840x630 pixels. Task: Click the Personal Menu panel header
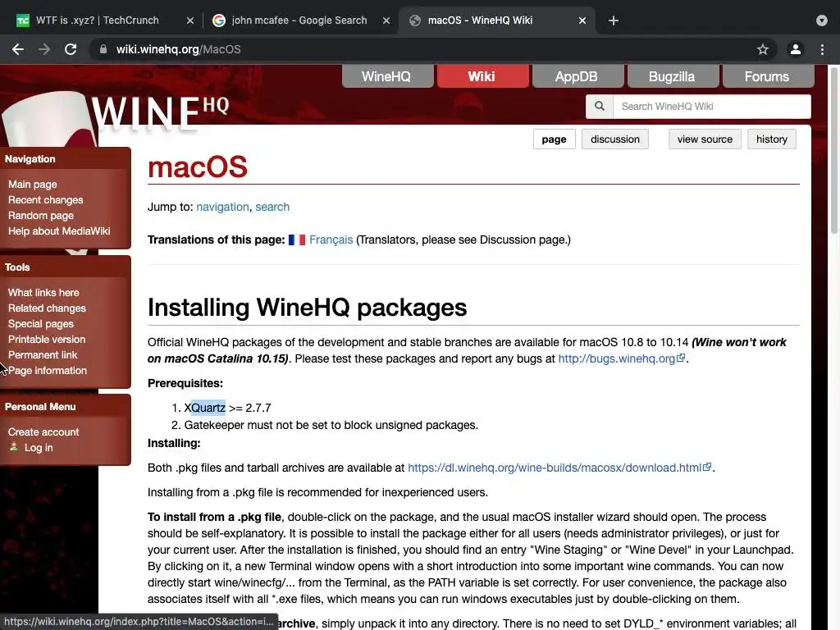pyautogui.click(x=66, y=407)
